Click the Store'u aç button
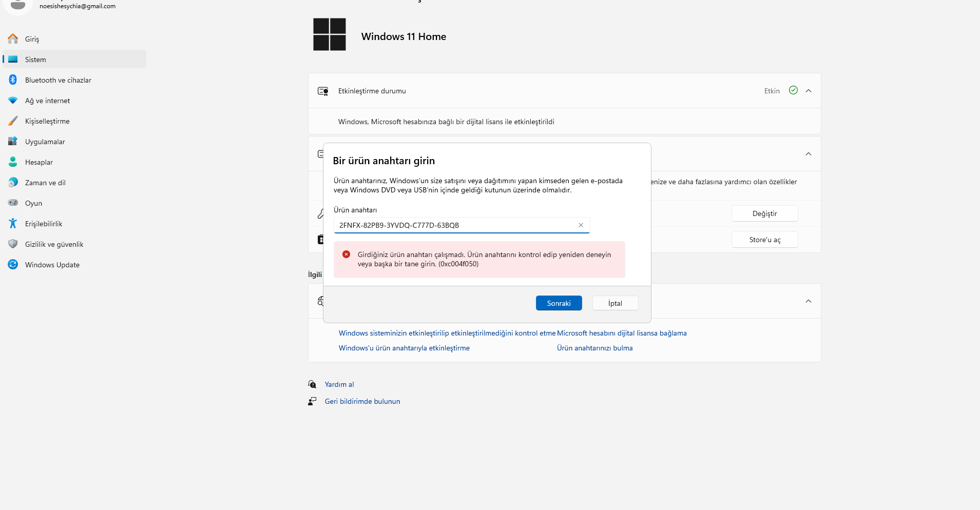This screenshot has width=980, height=510. click(x=764, y=240)
